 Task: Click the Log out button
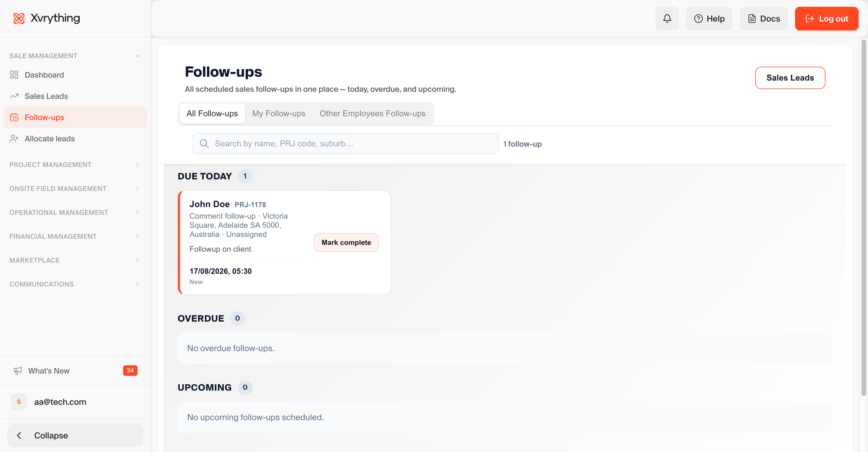pos(826,19)
